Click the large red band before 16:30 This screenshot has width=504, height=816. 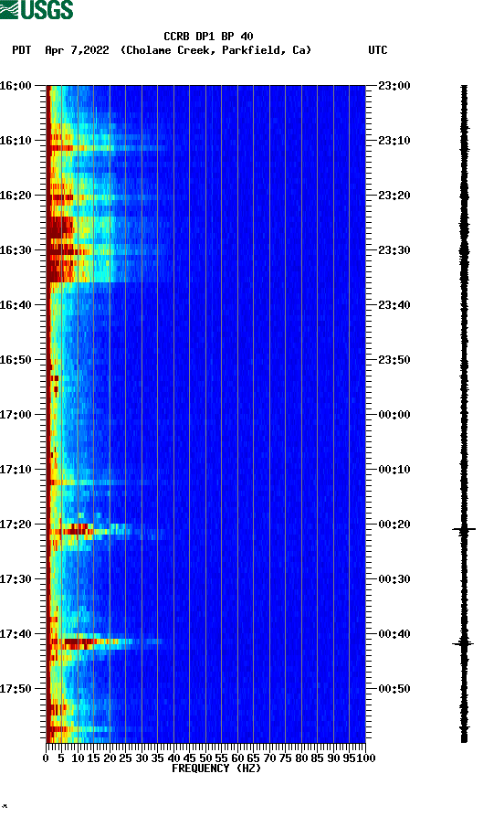[x=61, y=228]
